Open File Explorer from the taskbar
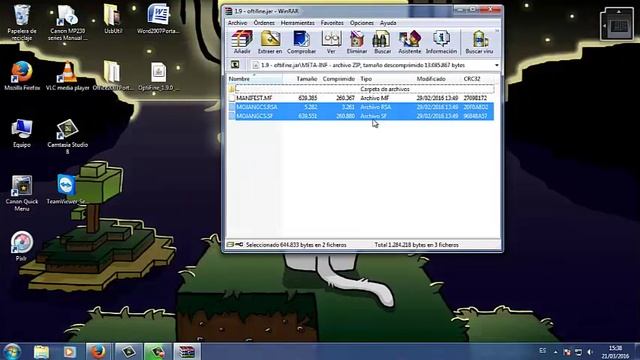This screenshot has width=640, height=360. click(x=42, y=352)
